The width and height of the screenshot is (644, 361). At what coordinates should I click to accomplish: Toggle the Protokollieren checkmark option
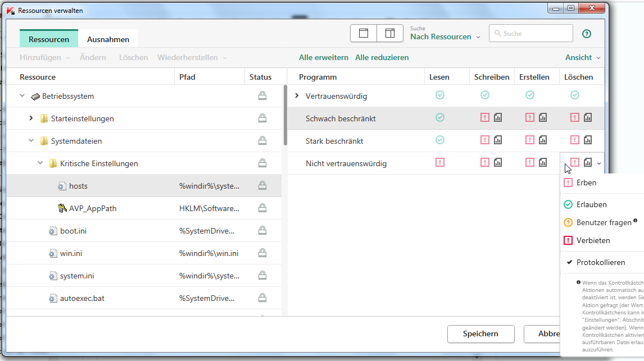[600, 262]
